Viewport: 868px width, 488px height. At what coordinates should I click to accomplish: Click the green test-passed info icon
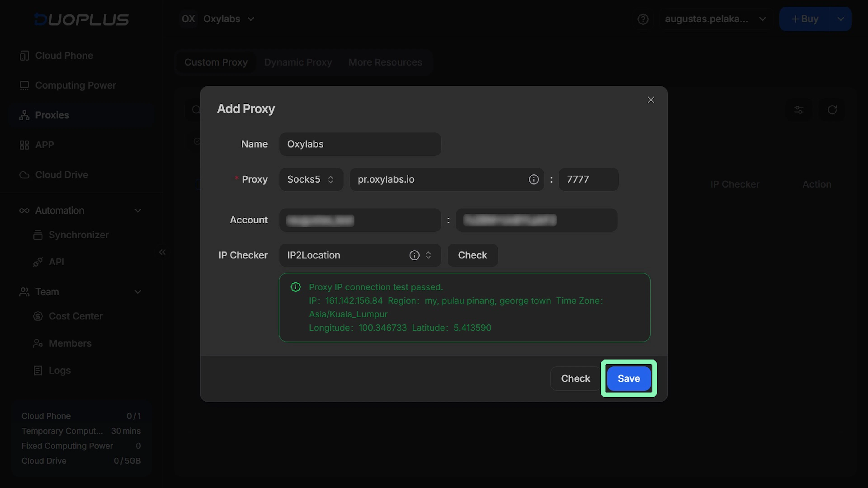(x=295, y=287)
